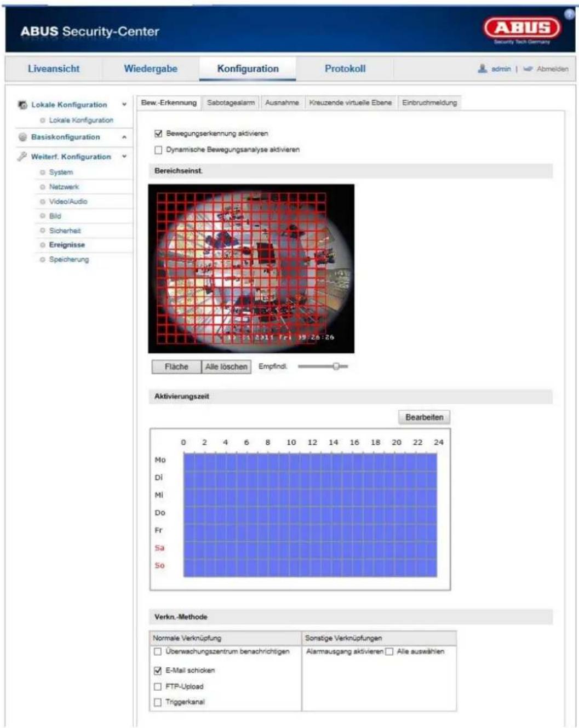
Task: Click the bullet icon beside System
Action: [42, 173]
